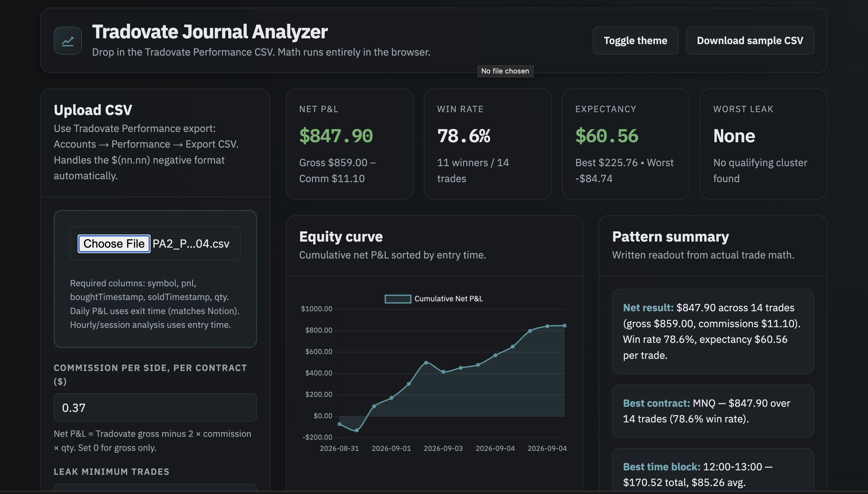Toggle the Cumulative Net P&L legend swatch
The width and height of the screenshot is (868, 494).
click(398, 299)
